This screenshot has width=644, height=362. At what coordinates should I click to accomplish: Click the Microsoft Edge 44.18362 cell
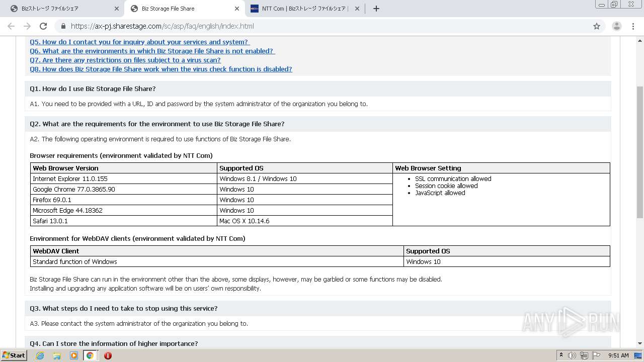(x=124, y=210)
